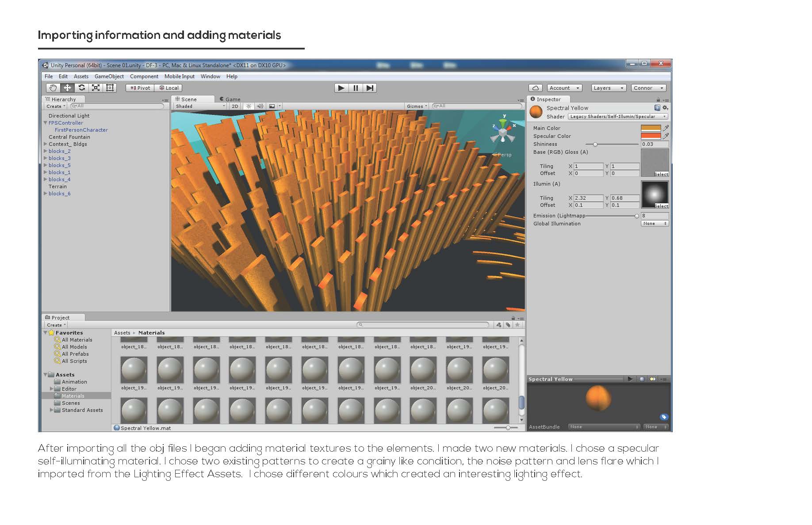Toggle scene lighting in the Scene toolbar
The height and width of the screenshot is (525, 812).
249,106
